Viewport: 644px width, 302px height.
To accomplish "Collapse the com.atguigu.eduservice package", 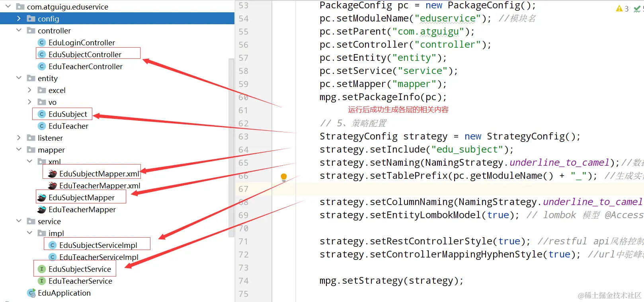I will tap(8, 6).
